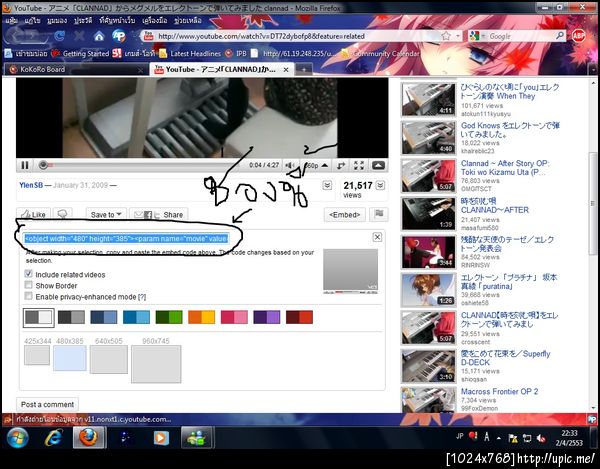Image resolution: width=600 pixels, height=469 pixels.
Task: Click the Google search box
Action: 521,36
